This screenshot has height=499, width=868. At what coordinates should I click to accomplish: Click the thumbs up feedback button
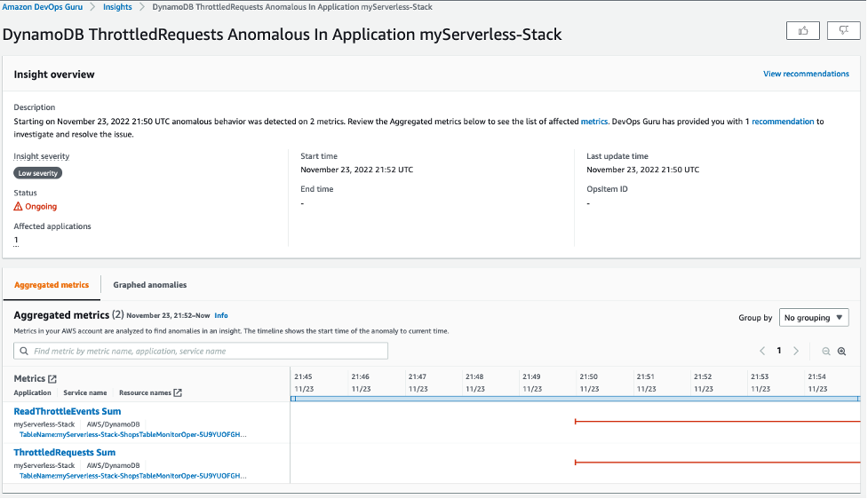coord(803,31)
